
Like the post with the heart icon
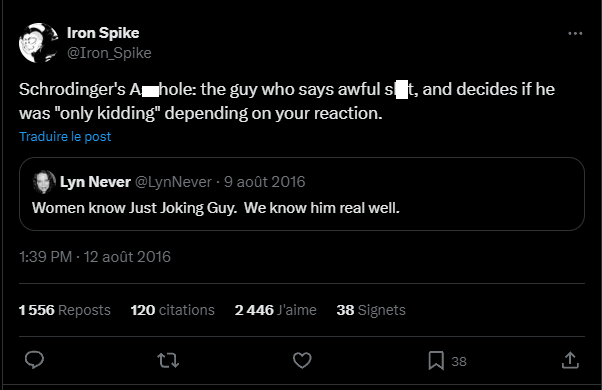(302, 360)
